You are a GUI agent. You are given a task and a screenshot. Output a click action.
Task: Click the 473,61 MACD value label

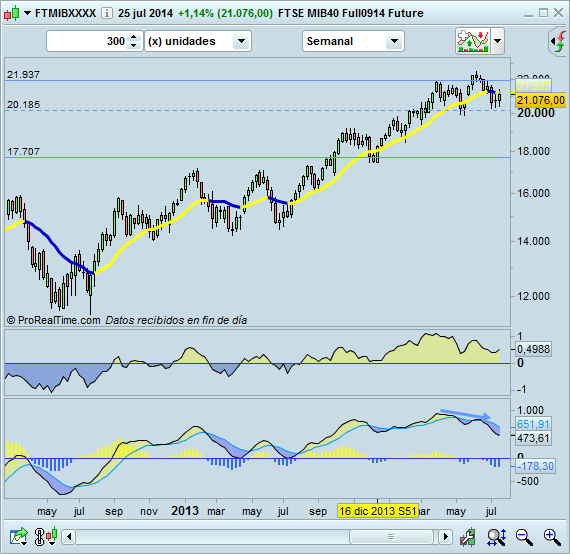[x=533, y=438]
